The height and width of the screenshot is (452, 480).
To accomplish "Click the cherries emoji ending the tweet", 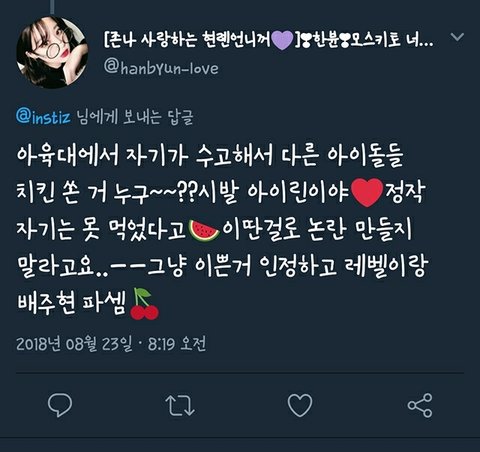I will pyautogui.click(x=144, y=304).
